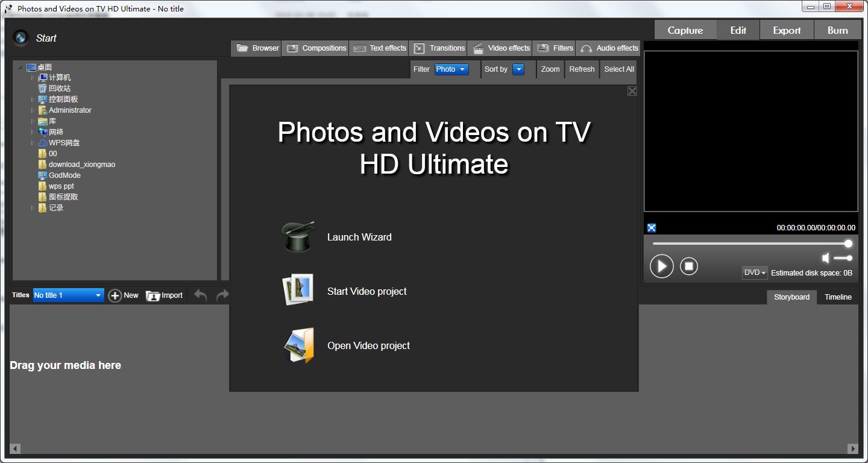The width and height of the screenshot is (868, 463).
Task: Select the download_xiongmao folder
Action: pyautogui.click(x=81, y=165)
